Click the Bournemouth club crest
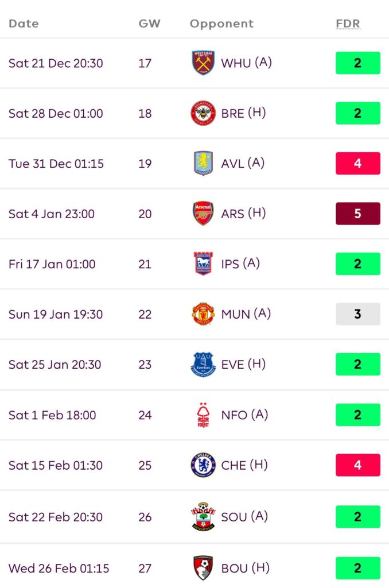This screenshot has height=588, width=389. tap(203, 568)
